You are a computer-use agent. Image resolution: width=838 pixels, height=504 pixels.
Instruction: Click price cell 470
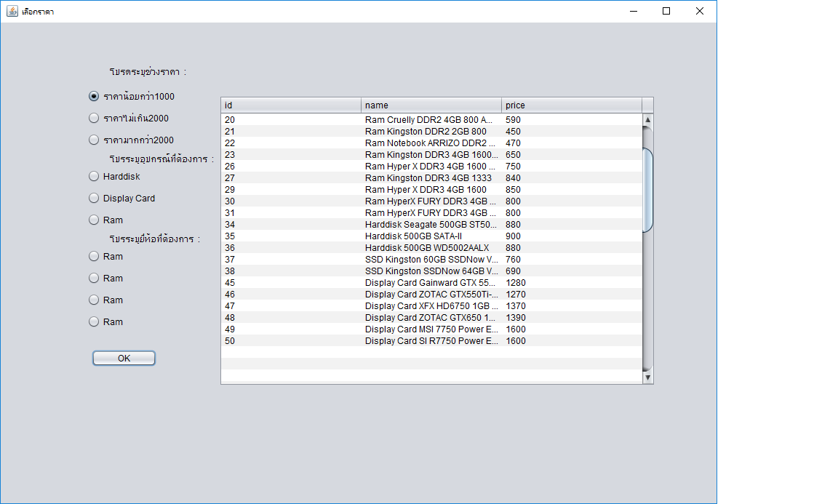point(571,143)
